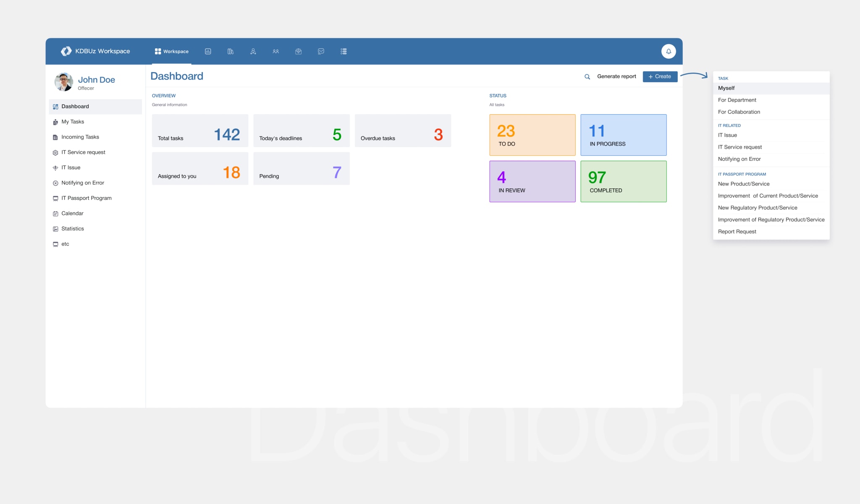Open the bar chart icon in top navigation

[208, 51]
